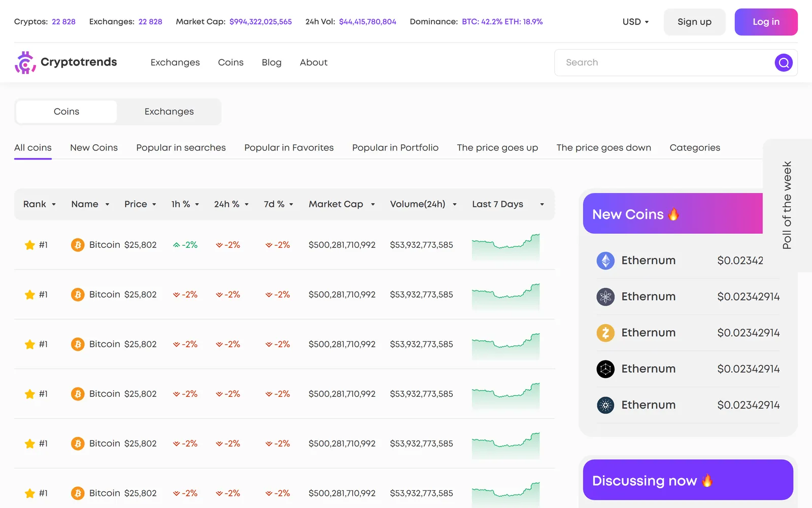
Task: Click the blue Ethereum coin icon at $0.02342
Action: (605, 261)
